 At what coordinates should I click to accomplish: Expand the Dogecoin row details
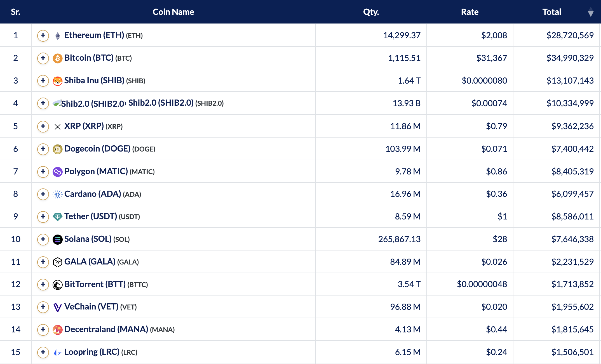[x=43, y=149]
